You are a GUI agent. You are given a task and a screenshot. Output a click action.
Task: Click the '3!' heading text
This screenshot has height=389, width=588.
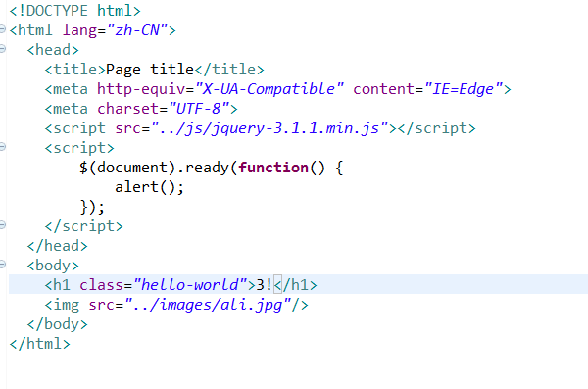(x=264, y=285)
